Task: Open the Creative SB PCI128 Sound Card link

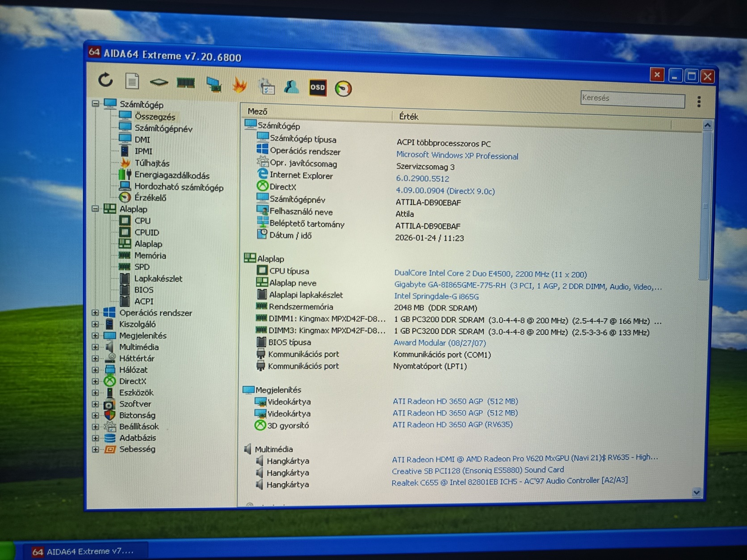Action: point(478,470)
